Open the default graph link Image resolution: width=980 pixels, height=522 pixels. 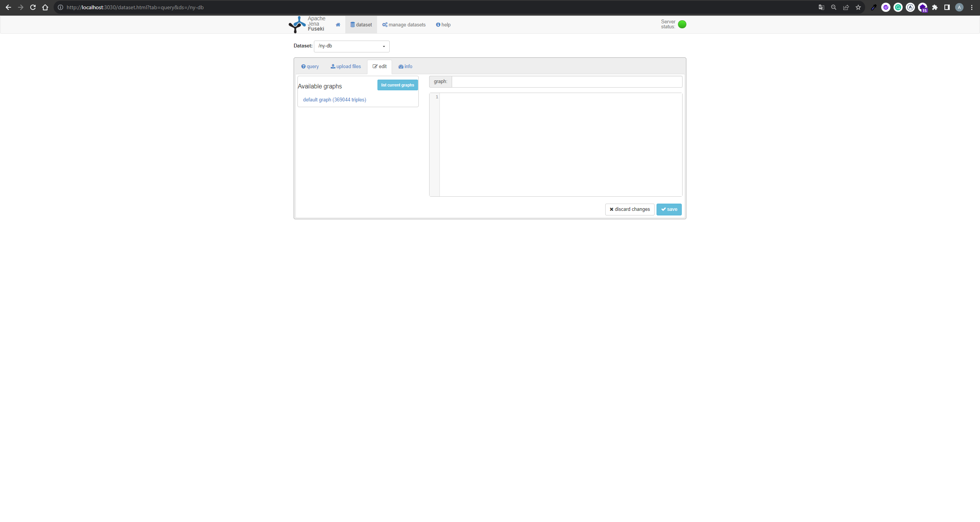point(334,100)
